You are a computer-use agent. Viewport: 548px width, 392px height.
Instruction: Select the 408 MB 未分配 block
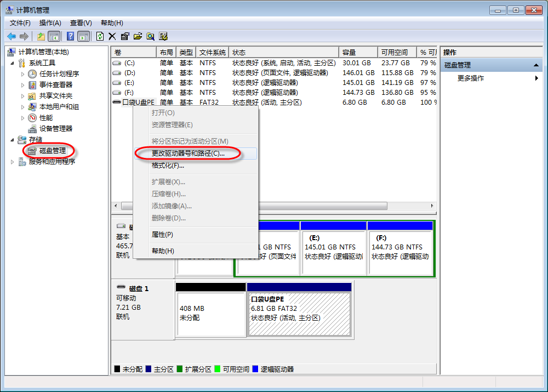pos(211,309)
